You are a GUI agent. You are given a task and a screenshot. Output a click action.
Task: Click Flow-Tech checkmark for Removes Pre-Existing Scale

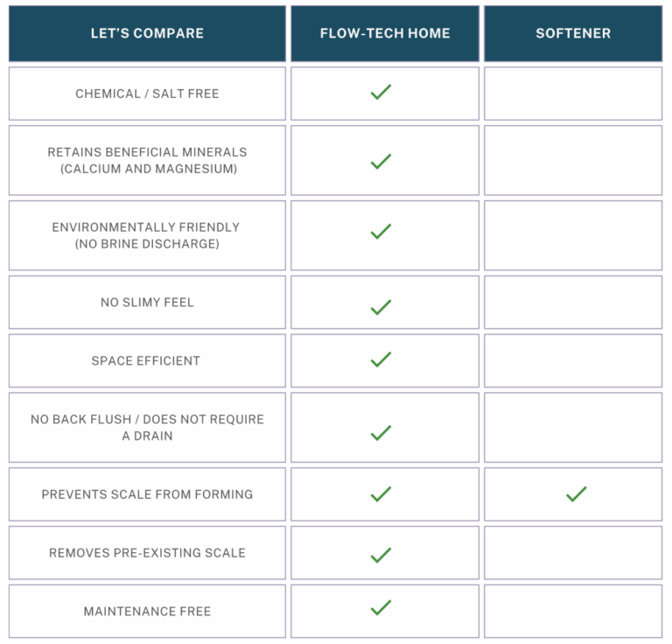pos(381,555)
